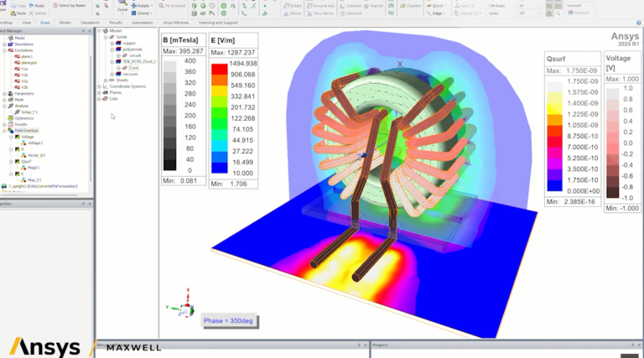Click the Around Axis tool
This screenshot has width=644, height=358.
coord(320,6)
